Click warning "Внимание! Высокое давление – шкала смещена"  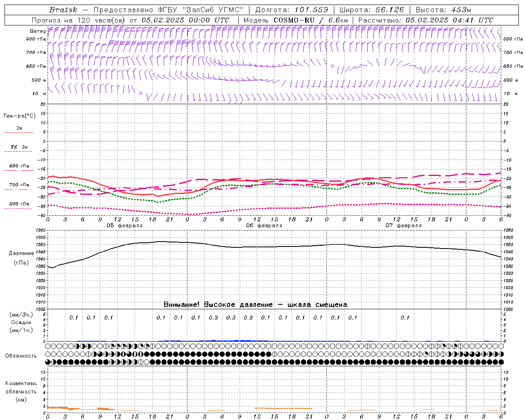[x=255, y=305]
